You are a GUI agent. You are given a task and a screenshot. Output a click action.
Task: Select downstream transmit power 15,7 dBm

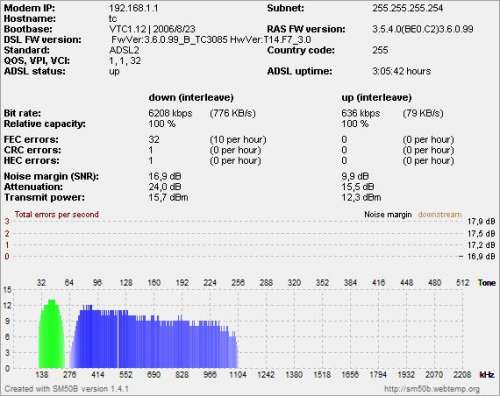(x=168, y=198)
